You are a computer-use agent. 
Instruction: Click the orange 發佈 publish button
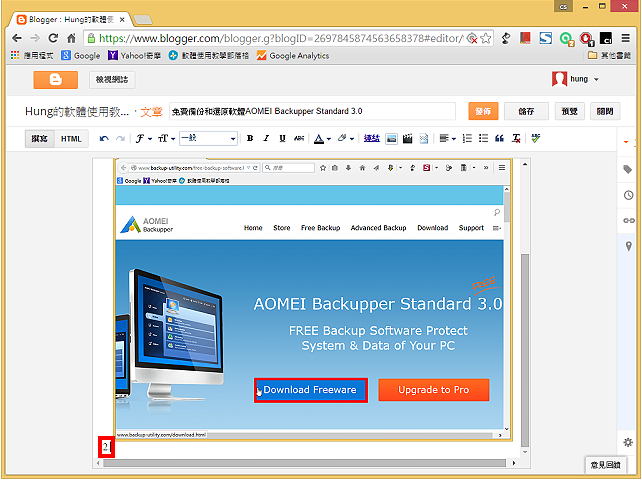(x=483, y=111)
